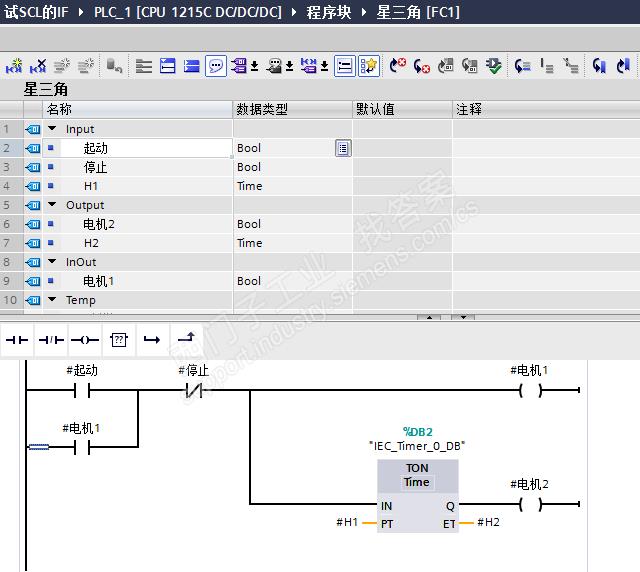
Task: Click the Open branch icon
Action: (x=152, y=340)
